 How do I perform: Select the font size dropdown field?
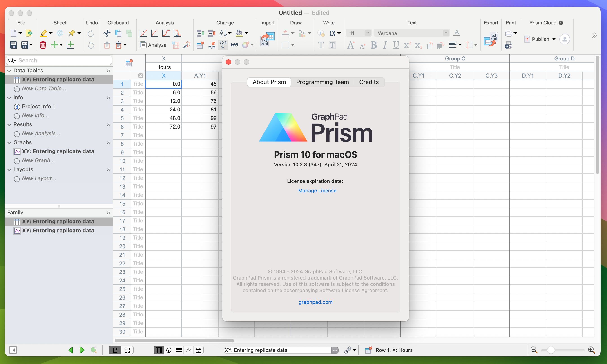(x=359, y=33)
